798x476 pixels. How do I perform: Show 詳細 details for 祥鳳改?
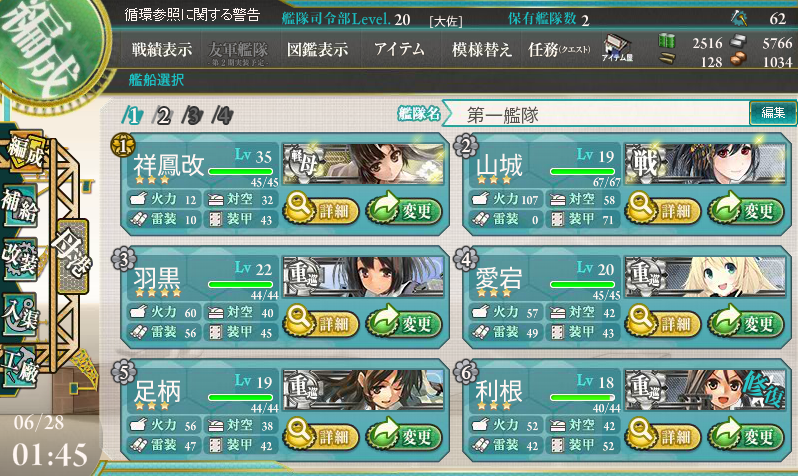click(321, 209)
